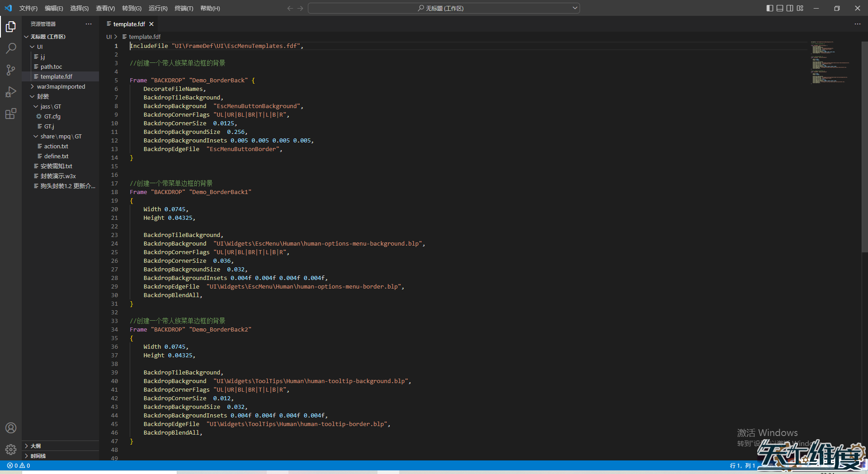Open path.toc file in explorer
The width and height of the screenshot is (868, 474).
[x=51, y=66]
